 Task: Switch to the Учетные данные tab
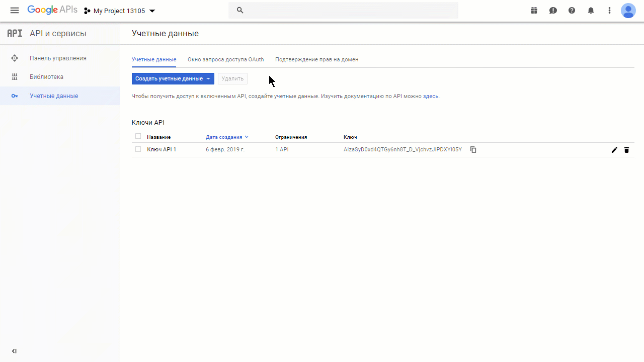click(x=154, y=59)
